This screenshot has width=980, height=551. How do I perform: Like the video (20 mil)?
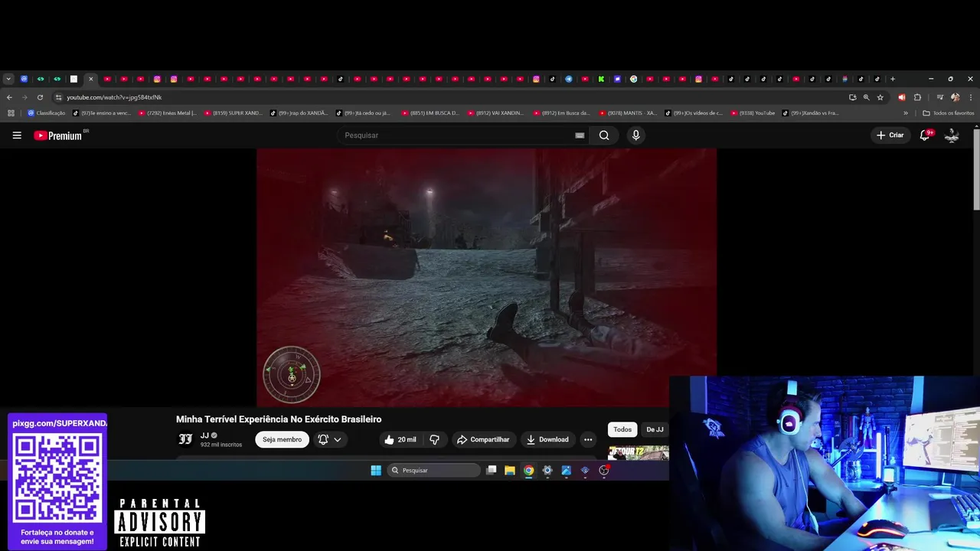(400, 439)
